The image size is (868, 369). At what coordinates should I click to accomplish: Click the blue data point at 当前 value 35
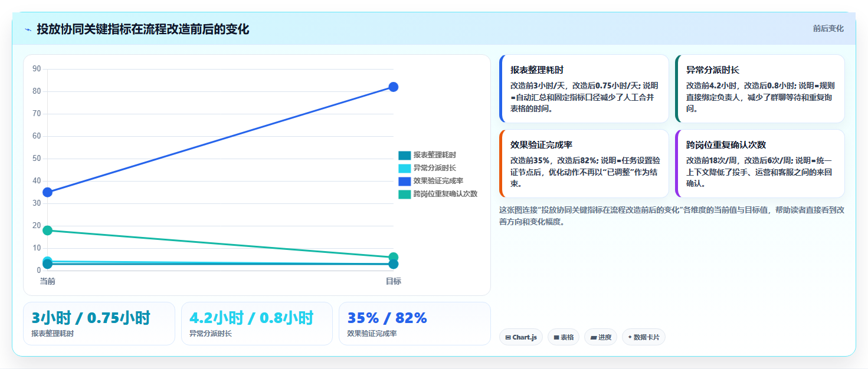48,192
